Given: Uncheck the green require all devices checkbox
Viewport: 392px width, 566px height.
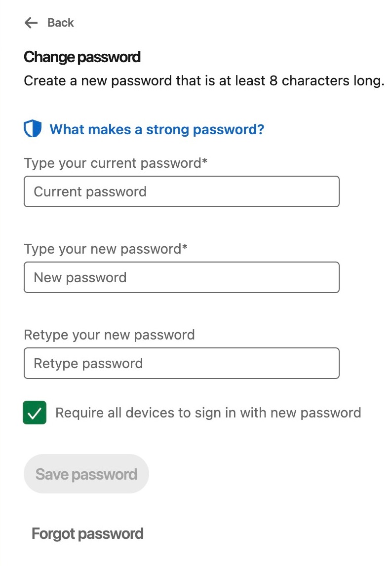Looking at the screenshot, I should click(x=35, y=413).
